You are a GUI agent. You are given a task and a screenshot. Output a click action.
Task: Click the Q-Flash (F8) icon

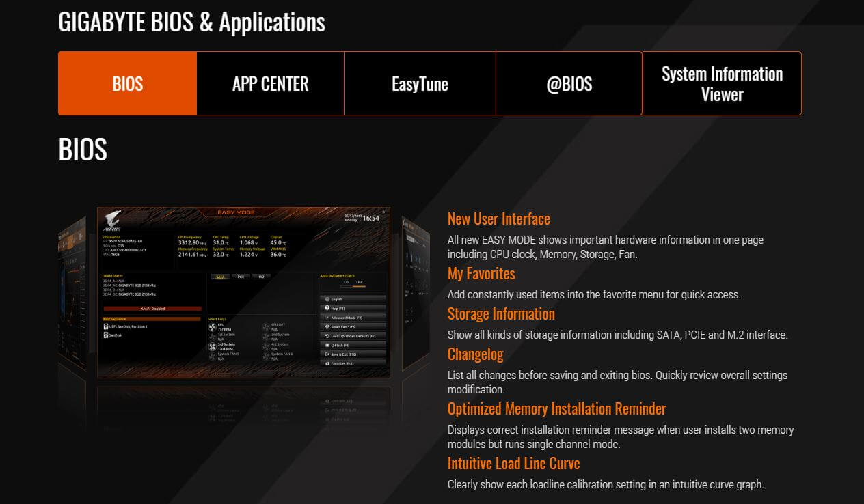(327, 346)
